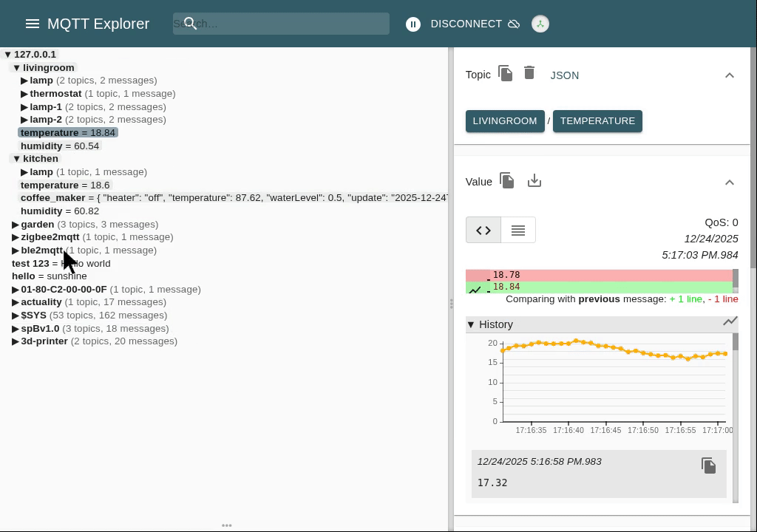Switch to raw text view toggle
Screen dimensions: 757x532
click(x=518, y=231)
